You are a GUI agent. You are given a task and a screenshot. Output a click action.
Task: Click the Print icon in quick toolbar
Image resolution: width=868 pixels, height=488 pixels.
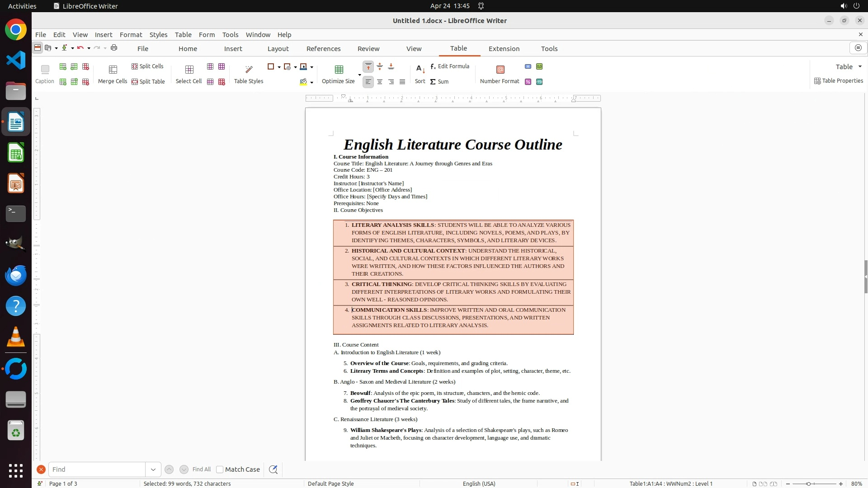(114, 48)
